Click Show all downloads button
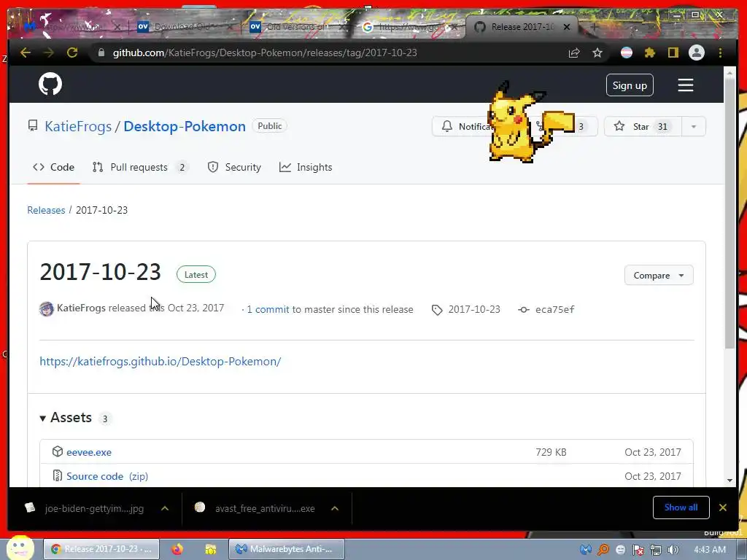Viewport: 747px width, 560px height. pos(681,507)
